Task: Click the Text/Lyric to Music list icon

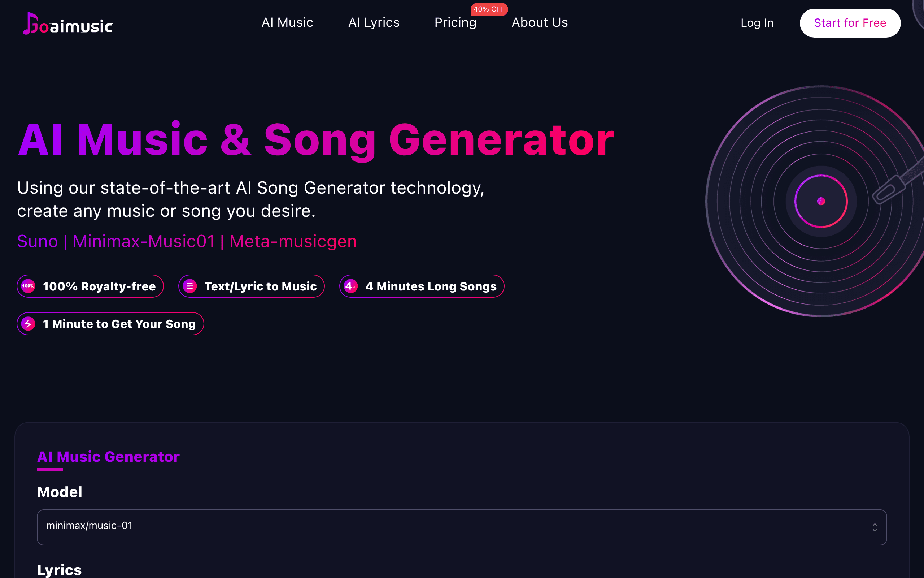Action: tap(190, 286)
